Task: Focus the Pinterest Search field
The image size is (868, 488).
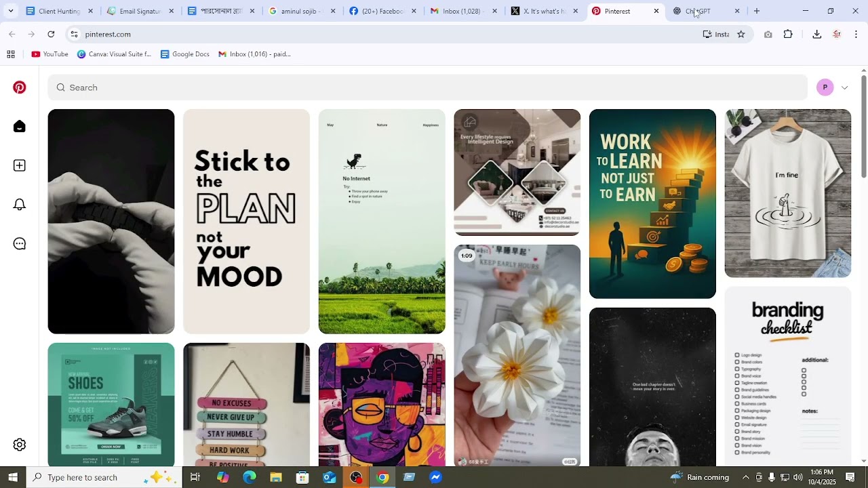Action: click(427, 87)
